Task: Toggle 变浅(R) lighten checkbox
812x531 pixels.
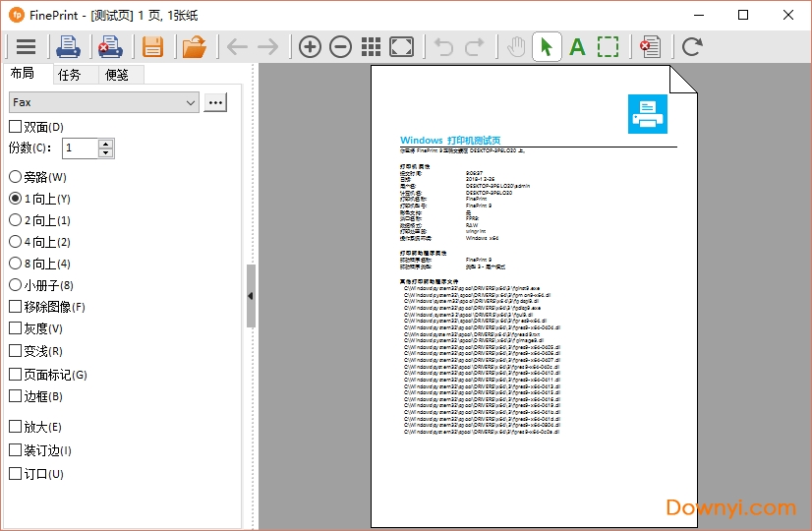Action: coord(15,351)
